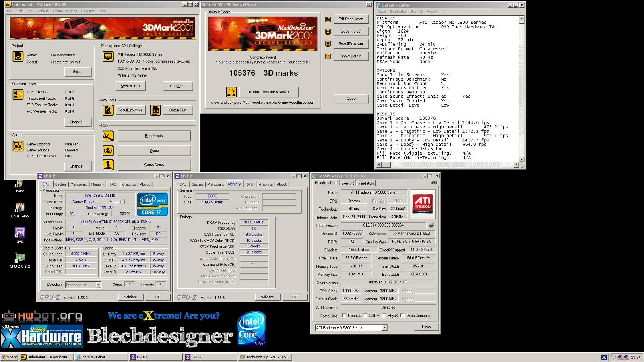The image size is (644, 362).
Task: Open the GPU-Z.0.5.2 desktop icon
Action: [20, 261]
